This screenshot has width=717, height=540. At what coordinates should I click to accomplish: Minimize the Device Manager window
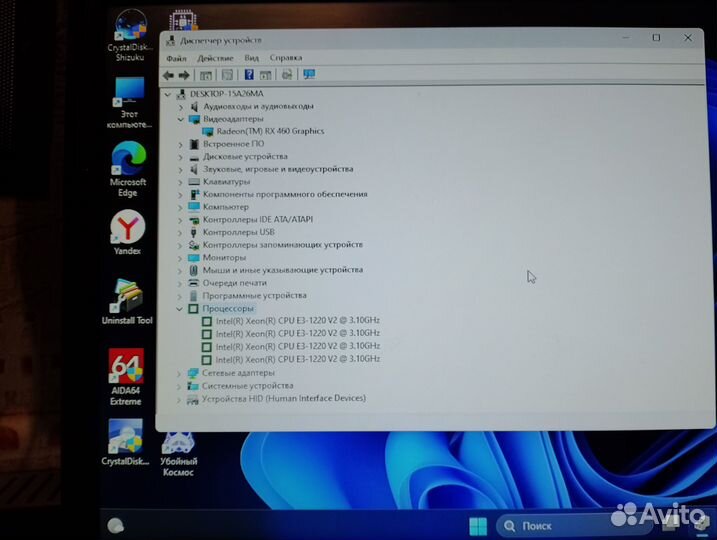coord(626,38)
